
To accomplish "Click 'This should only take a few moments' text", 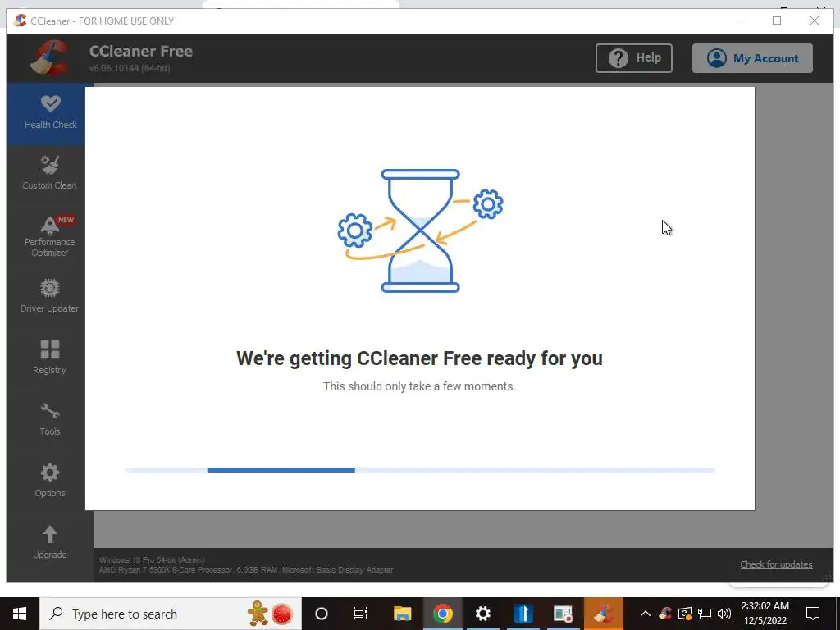I will coord(419,386).
